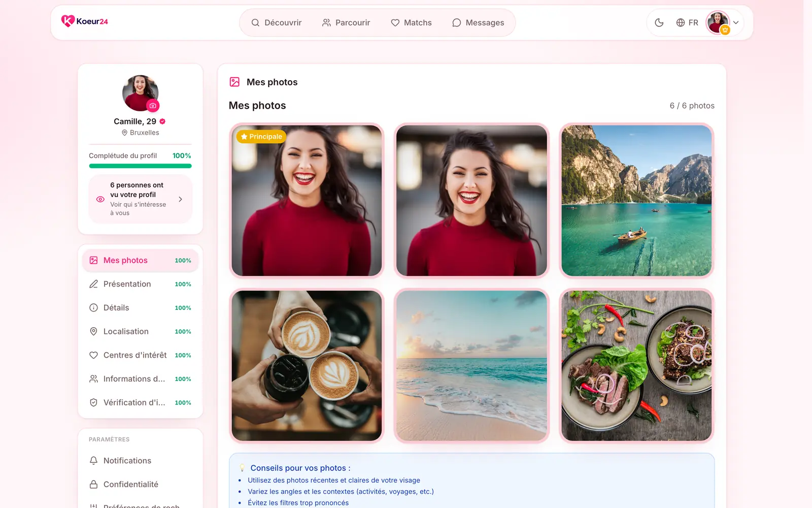
Task: Select the mountain lake boat photo
Action: click(x=636, y=201)
